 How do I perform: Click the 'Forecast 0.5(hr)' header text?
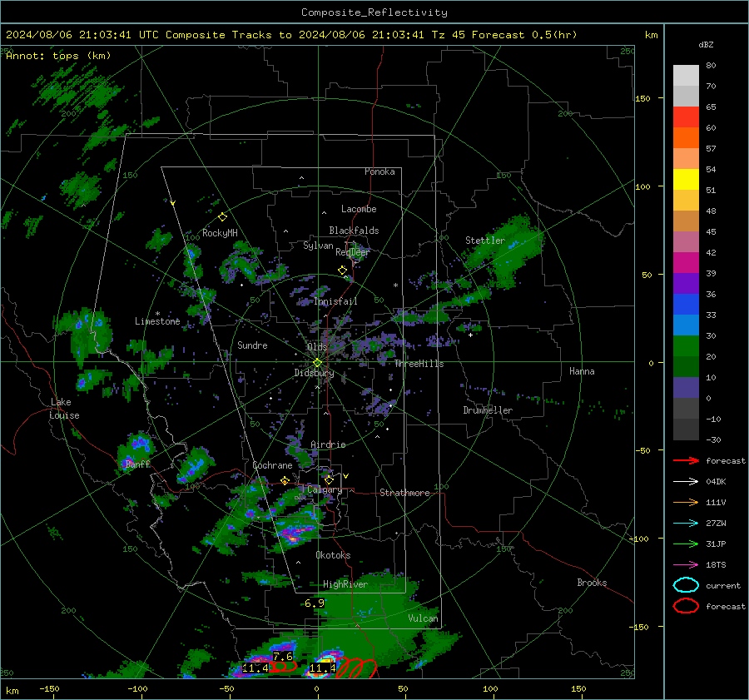click(524, 35)
